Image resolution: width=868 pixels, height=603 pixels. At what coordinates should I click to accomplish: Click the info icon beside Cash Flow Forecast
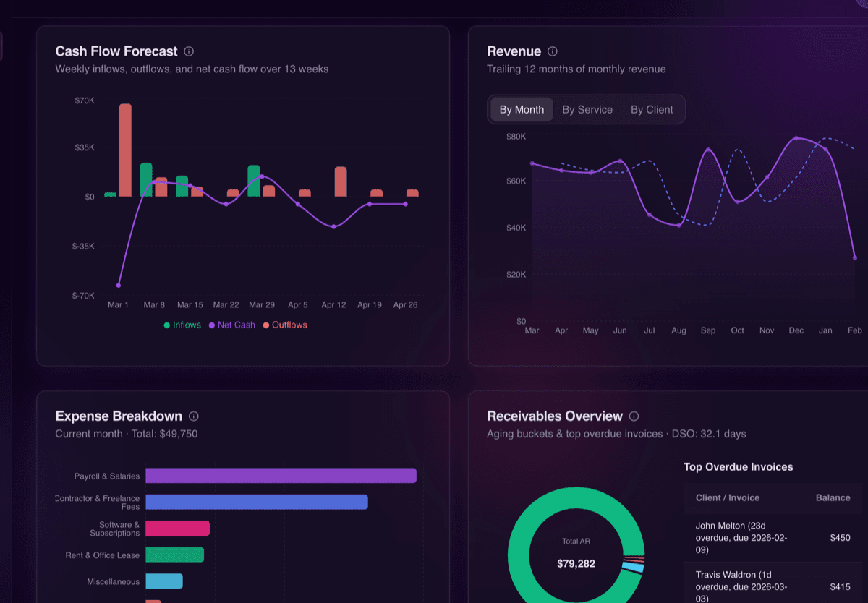tap(189, 51)
